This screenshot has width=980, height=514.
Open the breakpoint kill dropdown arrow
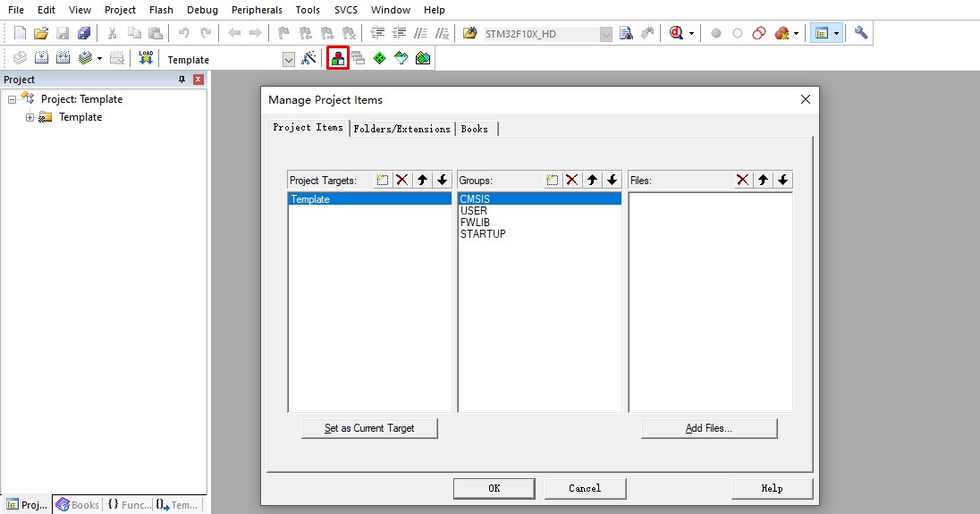[x=796, y=34]
